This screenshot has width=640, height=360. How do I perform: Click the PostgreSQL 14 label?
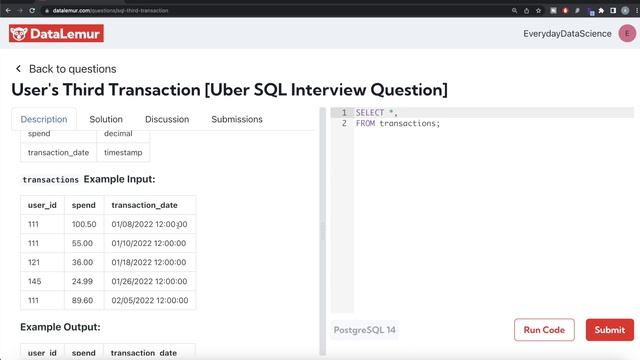point(364,330)
